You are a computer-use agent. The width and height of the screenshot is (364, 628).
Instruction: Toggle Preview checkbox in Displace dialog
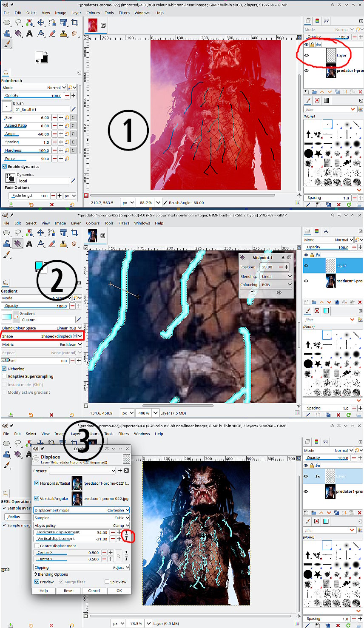(x=37, y=582)
